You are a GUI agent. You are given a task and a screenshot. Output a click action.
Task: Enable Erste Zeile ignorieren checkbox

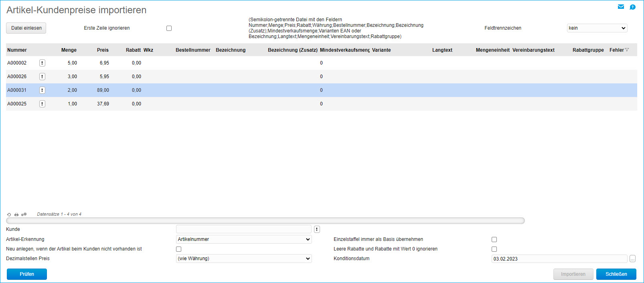[x=169, y=28]
